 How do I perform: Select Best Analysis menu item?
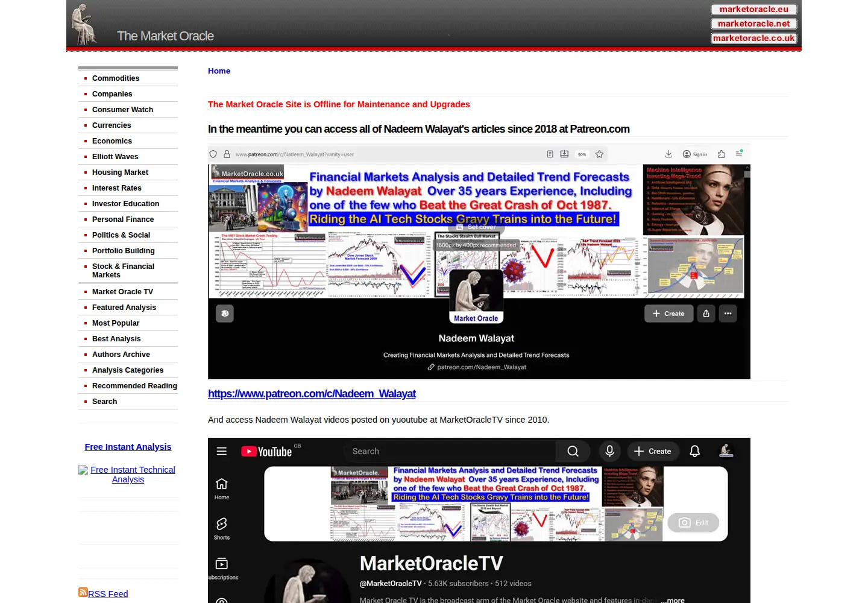116,339
